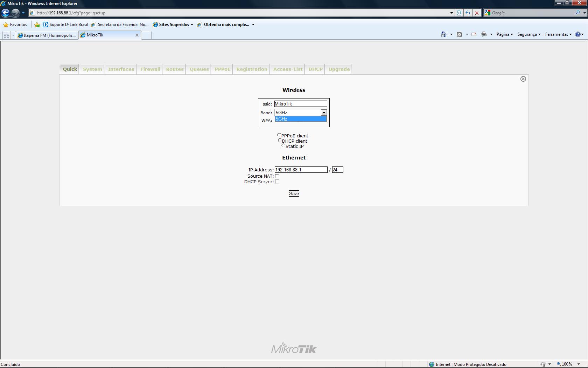The image size is (588, 368).
Task: Click the netmask field showing 24
Action: coord(337,170)
